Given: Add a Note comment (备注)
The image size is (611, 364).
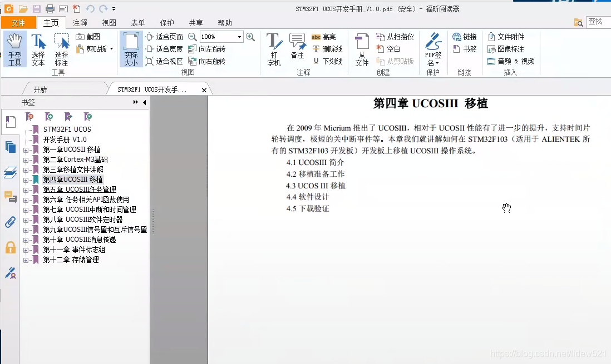Looking at the screenshot, I should pos(298,46).
